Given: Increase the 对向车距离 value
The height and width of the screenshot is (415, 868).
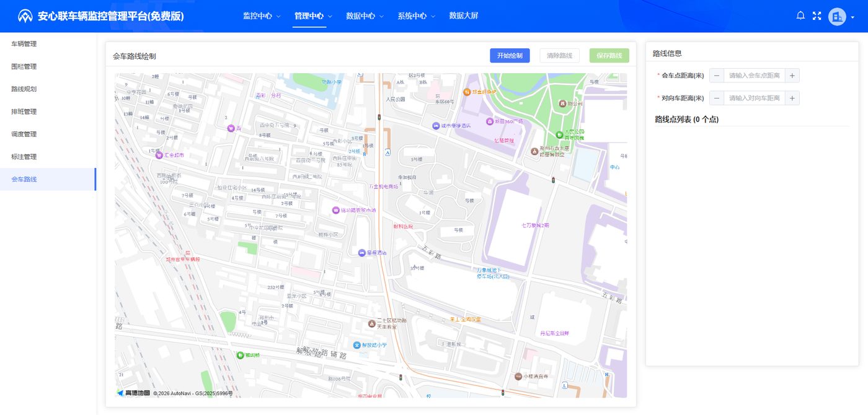Looking at the screenshot, I should [792, 98].
